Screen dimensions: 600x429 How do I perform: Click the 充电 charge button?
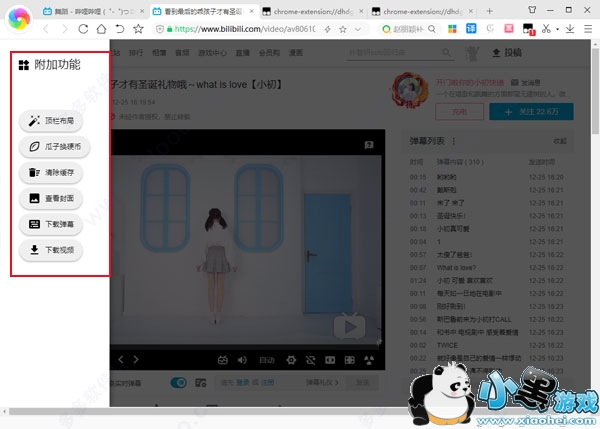point(460,112)
